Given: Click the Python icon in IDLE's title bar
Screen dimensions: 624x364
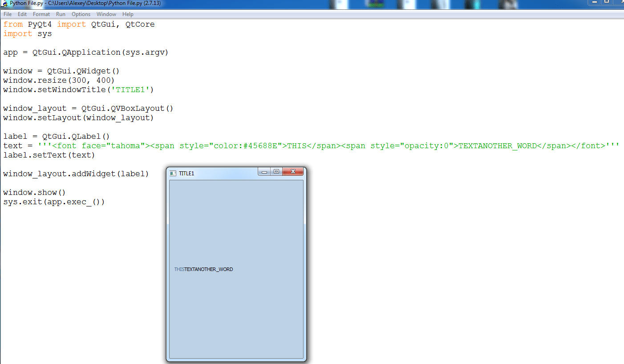Looking at the screenshot, I should pyautogui.click(x=4, y=4).
